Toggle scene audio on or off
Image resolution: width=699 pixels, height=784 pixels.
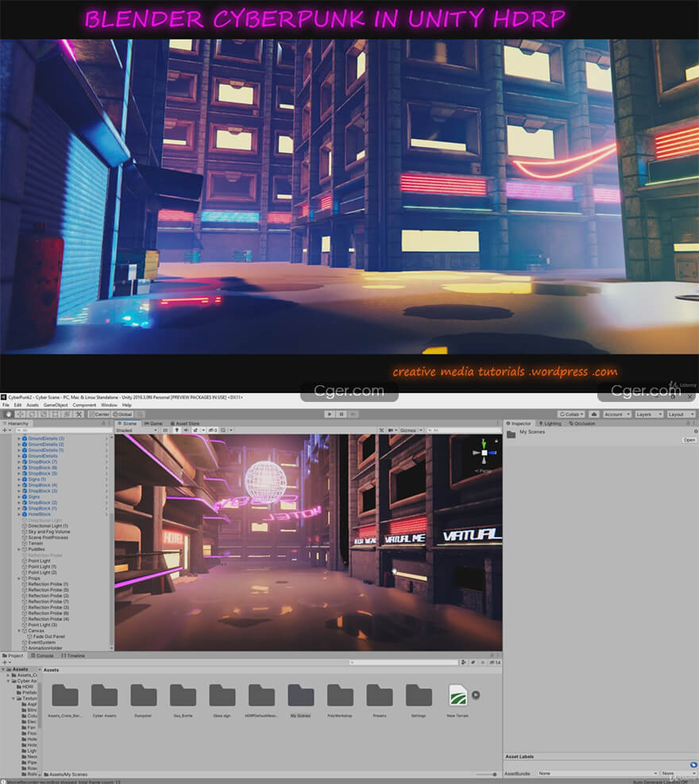186,430
